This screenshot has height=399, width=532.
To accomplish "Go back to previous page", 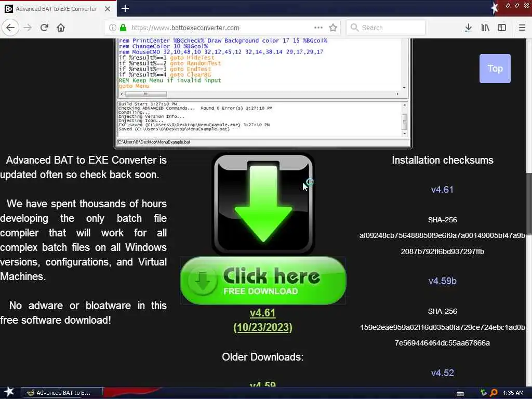I will coord(10,28).
